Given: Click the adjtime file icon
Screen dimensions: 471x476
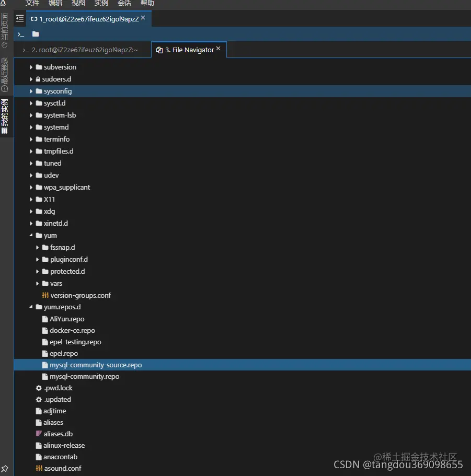Looking at the screenshot, I should pyautogui.click(x=39, y=411).
